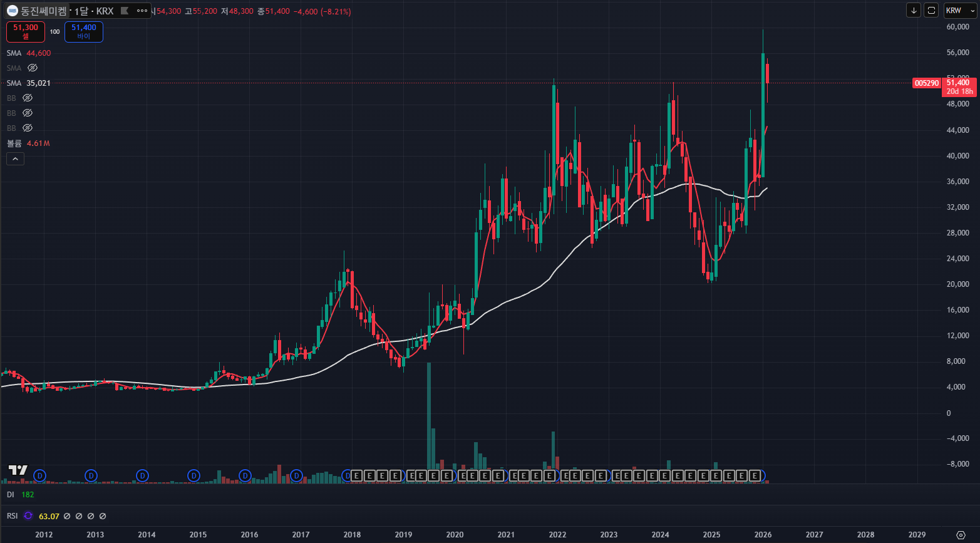
Task: Open the three-dots more menu in chart title
Action: (x=142, y=11)
